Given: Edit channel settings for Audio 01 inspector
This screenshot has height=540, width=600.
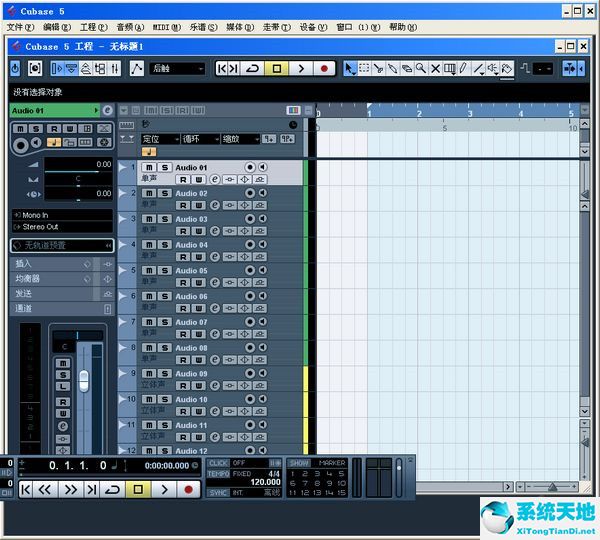Looking at the screenshot, I should [108, 111].
